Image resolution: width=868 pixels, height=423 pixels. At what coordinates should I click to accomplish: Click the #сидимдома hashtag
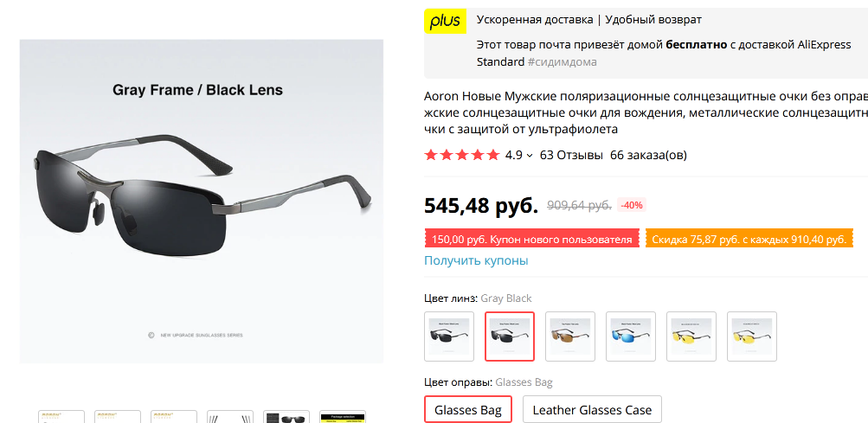[x=562, y=62]
